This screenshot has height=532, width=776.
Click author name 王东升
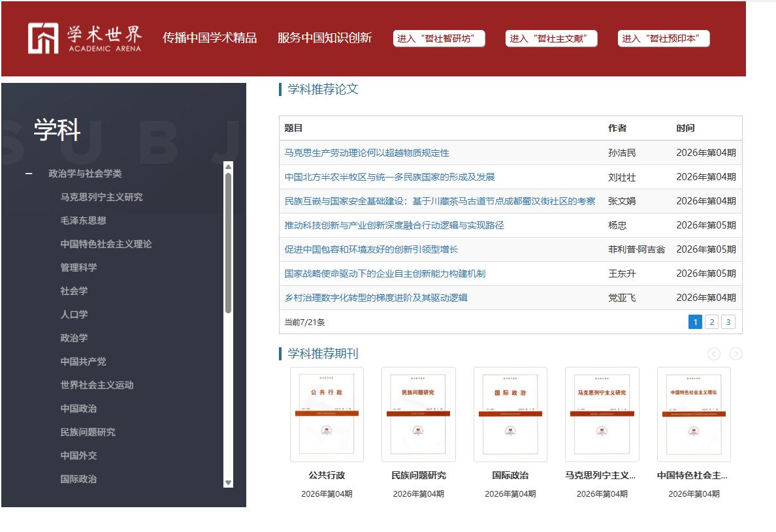(x=622, y=274)
